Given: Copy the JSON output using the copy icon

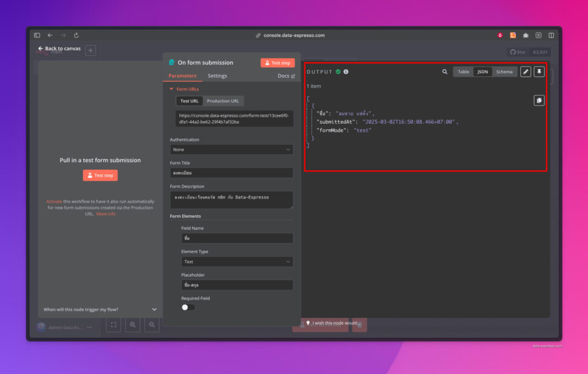Looking at the screenshot, I should (x=539, y=100).
